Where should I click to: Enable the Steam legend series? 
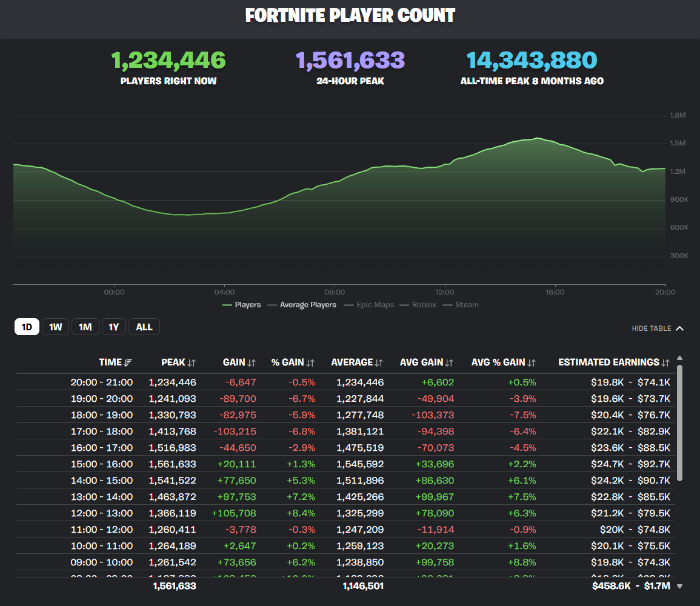tap(461, 305)
